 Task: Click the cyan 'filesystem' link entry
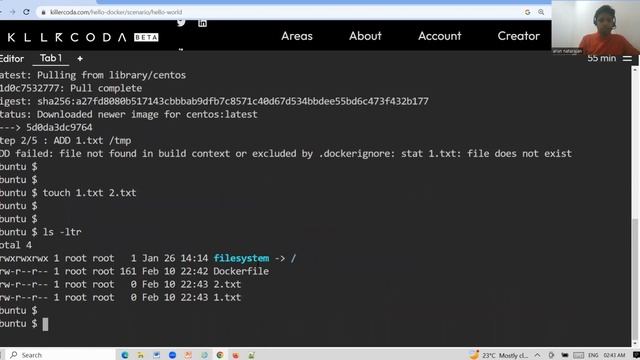[x=241, y=258]
